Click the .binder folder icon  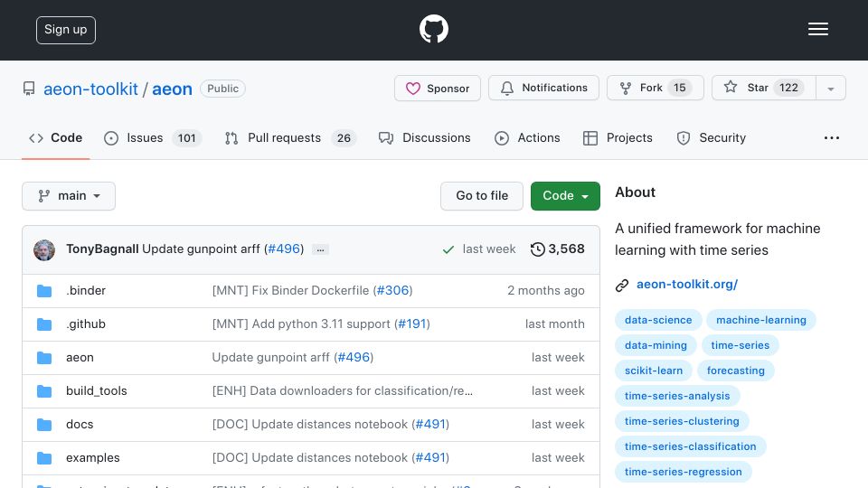44,291
